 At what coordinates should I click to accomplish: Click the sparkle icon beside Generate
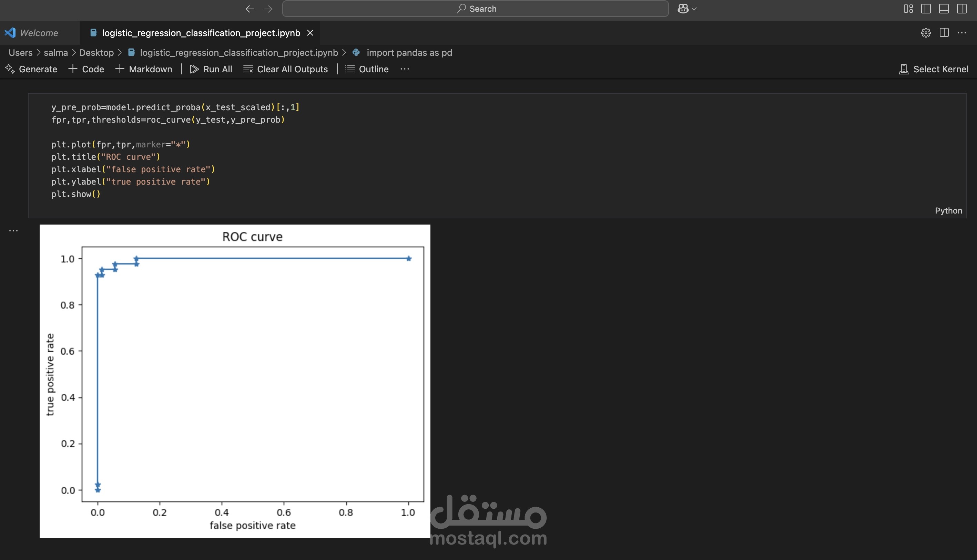10,69
